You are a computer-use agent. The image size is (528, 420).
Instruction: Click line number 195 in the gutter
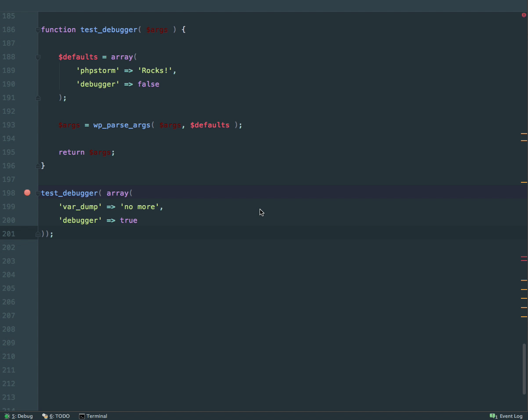(9, 152)
